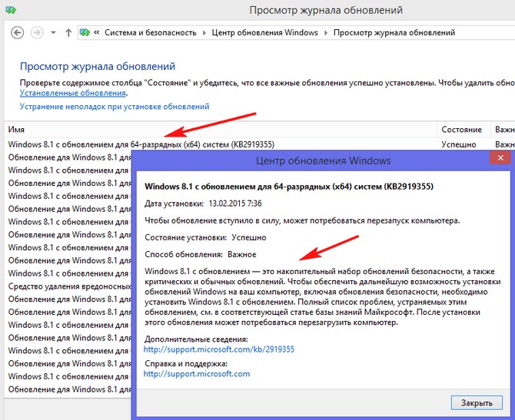Sort by the Состояние column header
This screenshot has height=420, width=515.
462,130
